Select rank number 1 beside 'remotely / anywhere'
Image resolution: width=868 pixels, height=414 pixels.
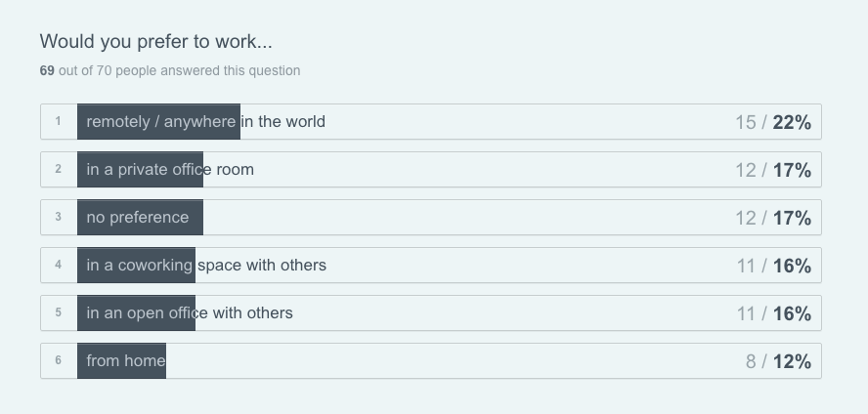(59, 122)
